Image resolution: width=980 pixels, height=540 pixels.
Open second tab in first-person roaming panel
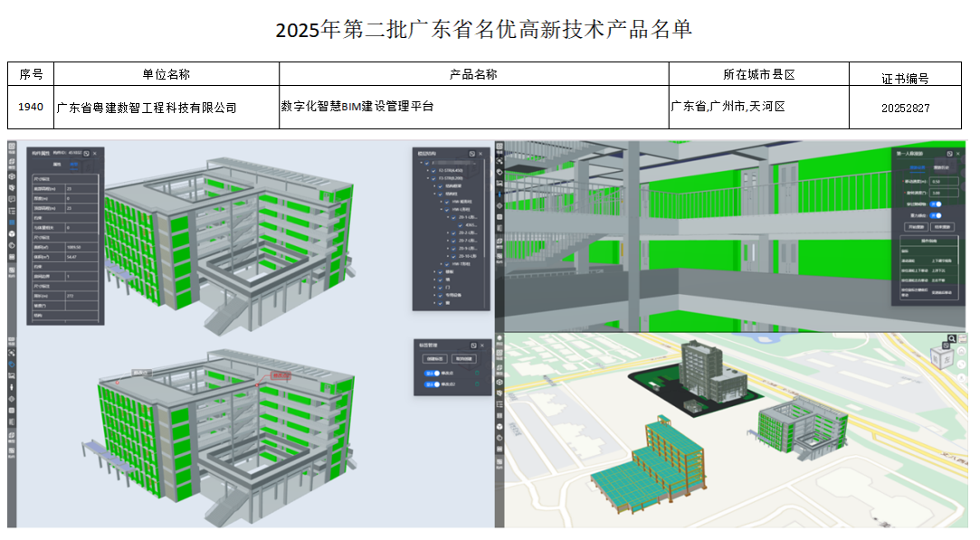pos(941,168)
